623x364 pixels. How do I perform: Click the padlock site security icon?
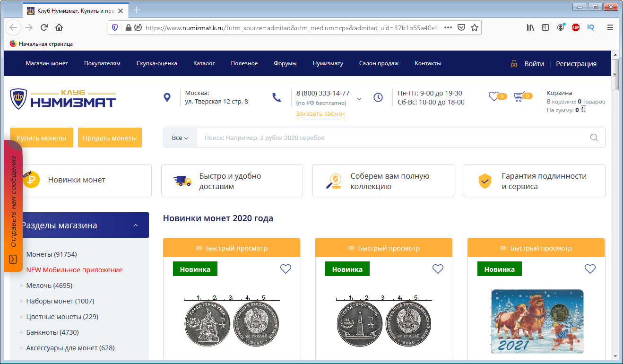pyautogui.click(x=128, y=27)
